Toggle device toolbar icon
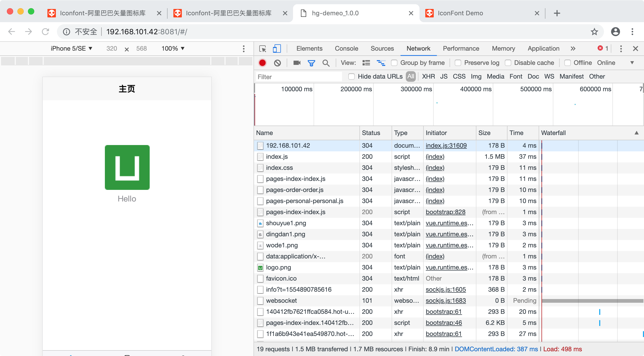The image size is (644, 356). (277, 49)
